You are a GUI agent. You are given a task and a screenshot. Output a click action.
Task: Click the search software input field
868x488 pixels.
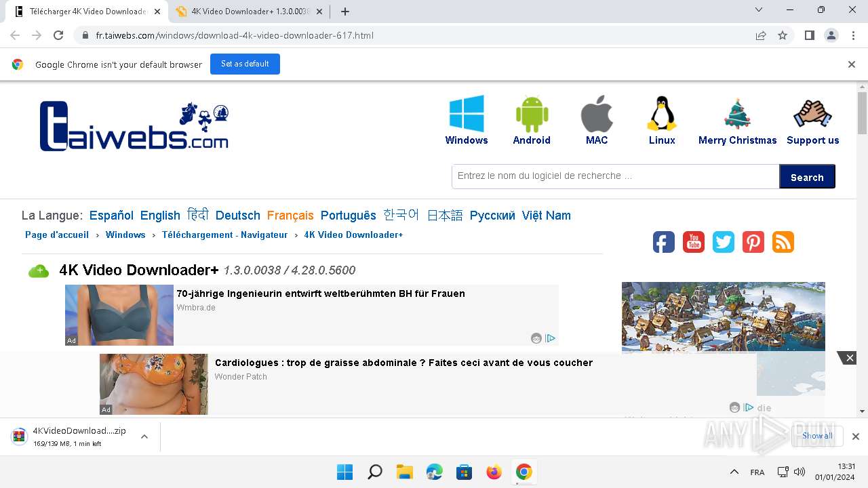tap(616, 176)
